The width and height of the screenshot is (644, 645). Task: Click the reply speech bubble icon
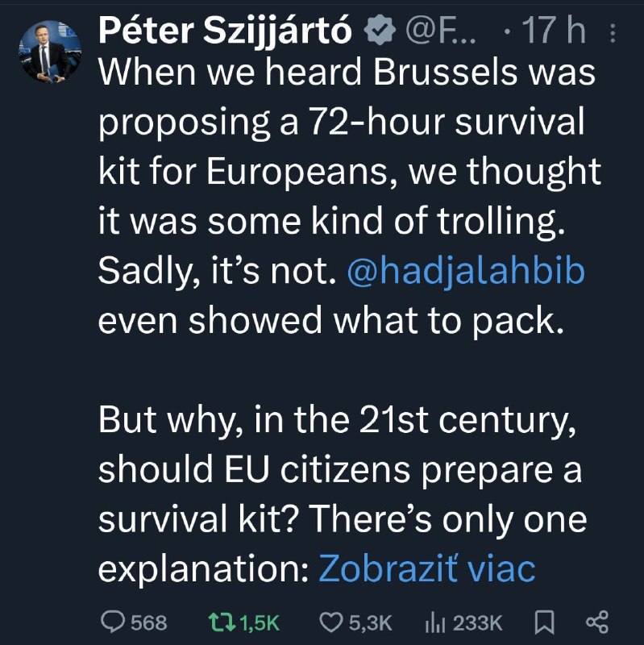click(113, 622)
